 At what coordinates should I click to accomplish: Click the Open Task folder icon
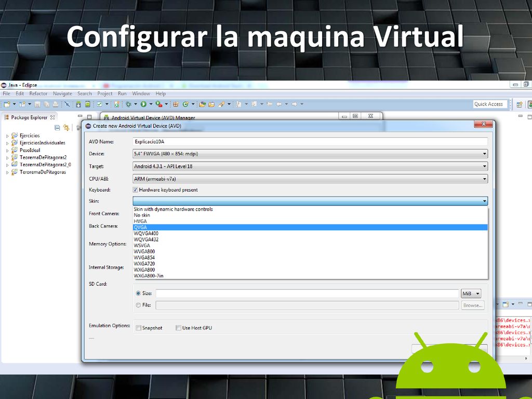pos(211,104)
